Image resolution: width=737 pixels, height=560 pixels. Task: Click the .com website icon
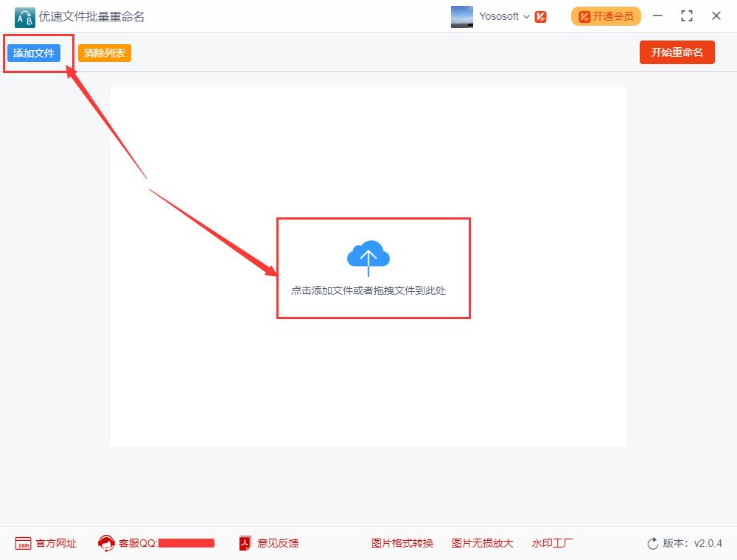click(23, 544)
